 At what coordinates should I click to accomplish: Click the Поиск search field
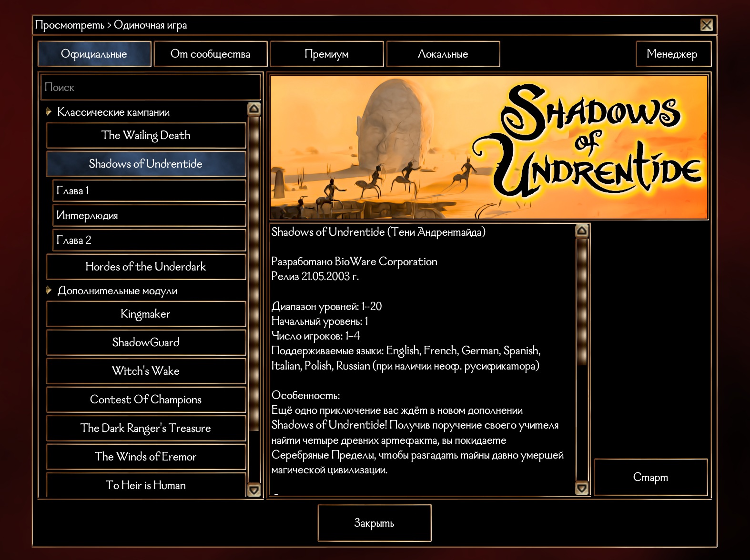[151, 87]
